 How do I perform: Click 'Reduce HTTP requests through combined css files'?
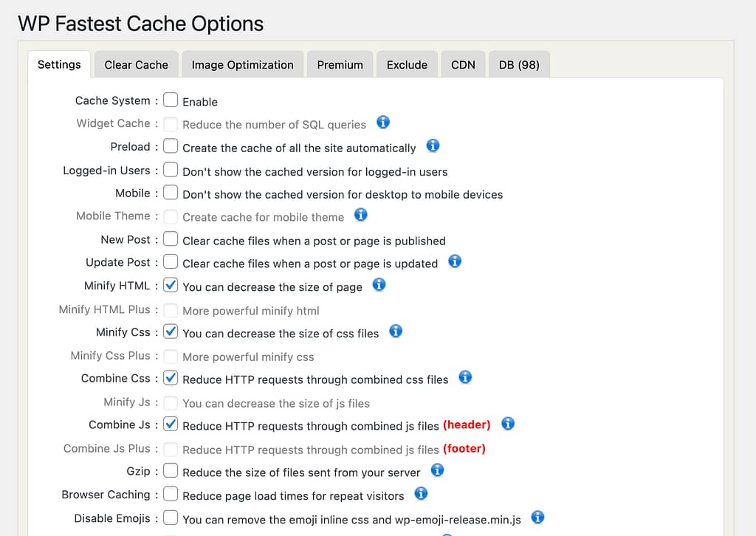[315, 379]
